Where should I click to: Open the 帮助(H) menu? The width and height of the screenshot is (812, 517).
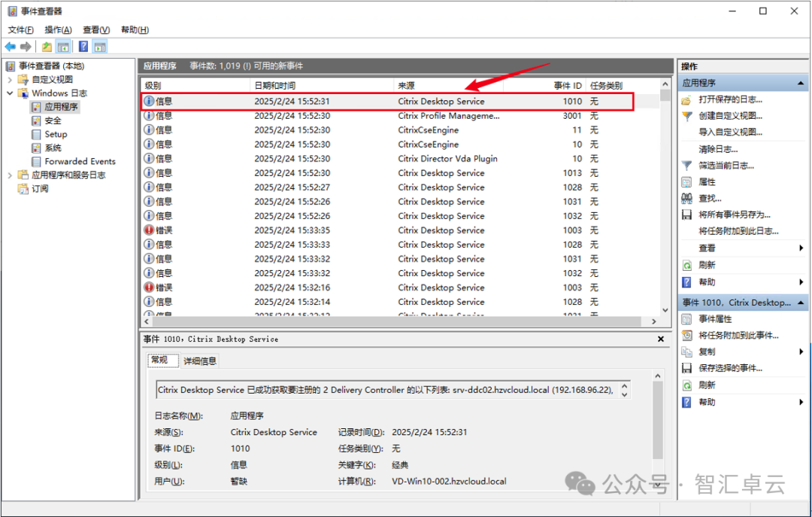pyautogui.click(x=135, y=29)
